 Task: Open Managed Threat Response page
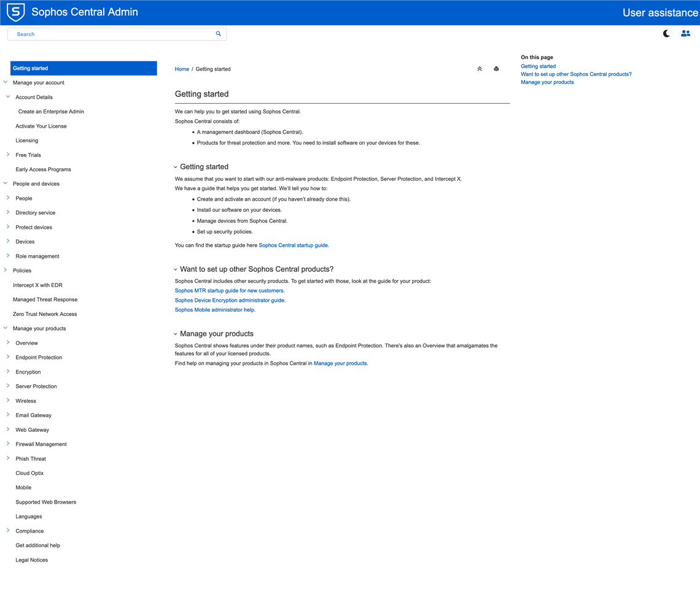pyautogui.click(x=45, y=299)
